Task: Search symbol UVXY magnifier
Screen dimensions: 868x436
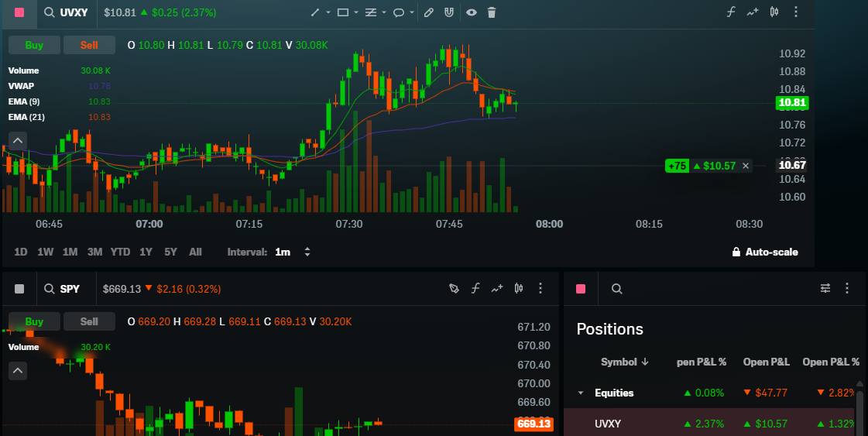Action: coord(50,12)
